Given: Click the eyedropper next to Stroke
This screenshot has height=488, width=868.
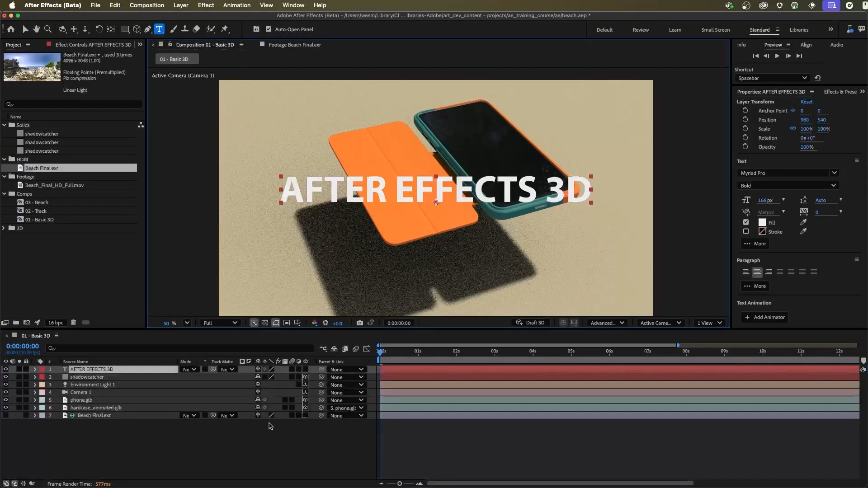Looking at the screenshot, I should (x=803, y=231).
